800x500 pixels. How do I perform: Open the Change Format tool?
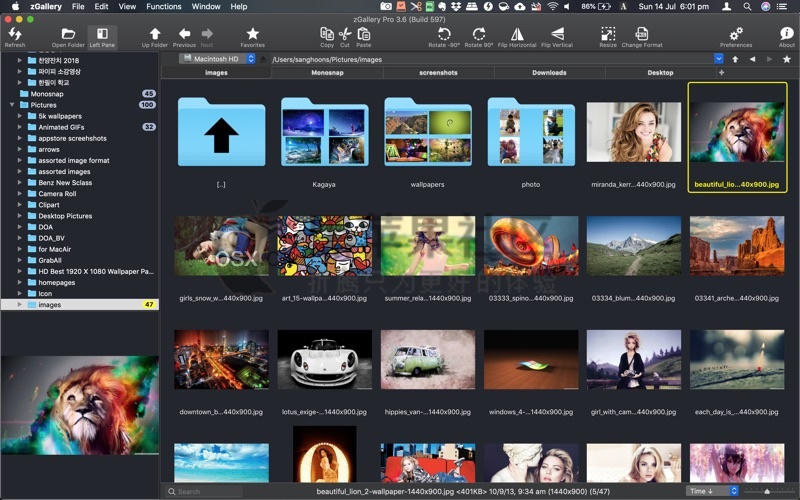[x=642, y=37]
